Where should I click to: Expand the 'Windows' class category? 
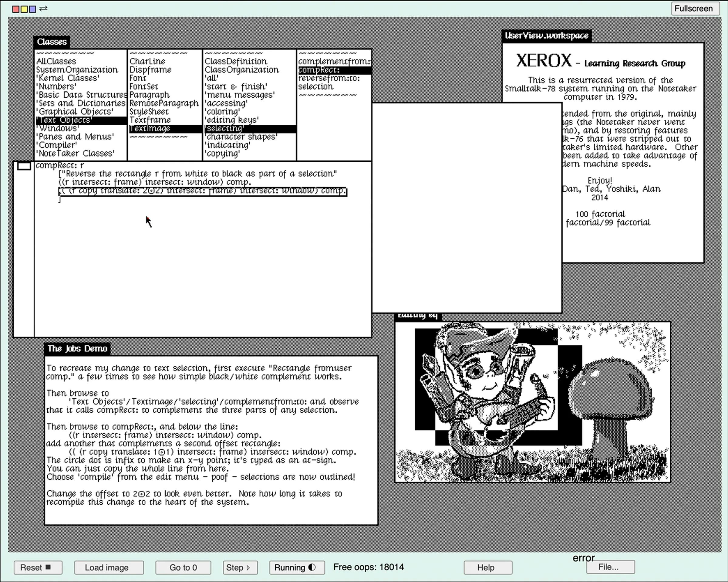point(58,128)
